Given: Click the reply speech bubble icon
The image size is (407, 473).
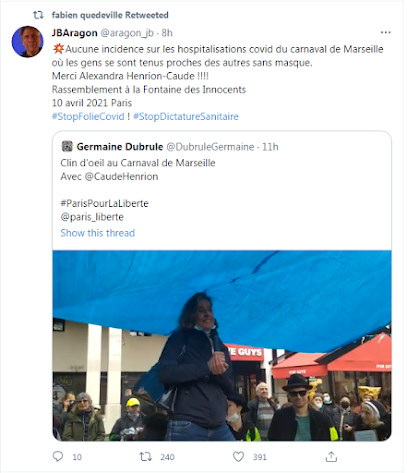Looking at the screenshot, I should point(58,456).
